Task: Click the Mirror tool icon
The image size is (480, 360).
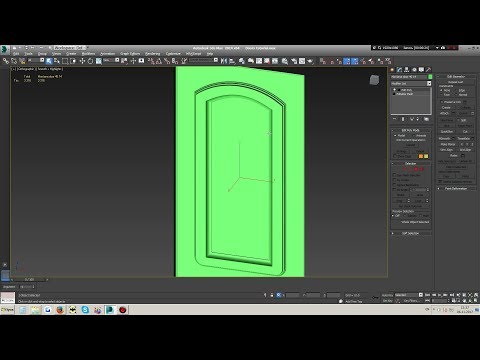Action: [x=223, y=61]
